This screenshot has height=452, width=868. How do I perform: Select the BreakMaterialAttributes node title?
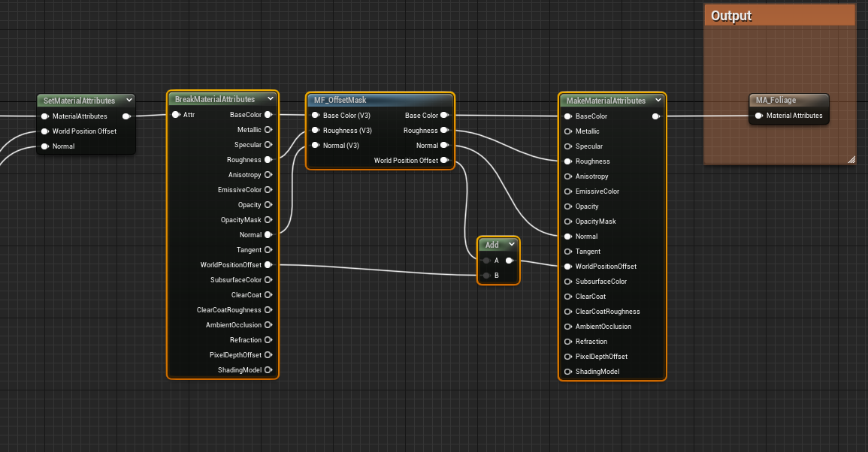click(x=215, y=99)
